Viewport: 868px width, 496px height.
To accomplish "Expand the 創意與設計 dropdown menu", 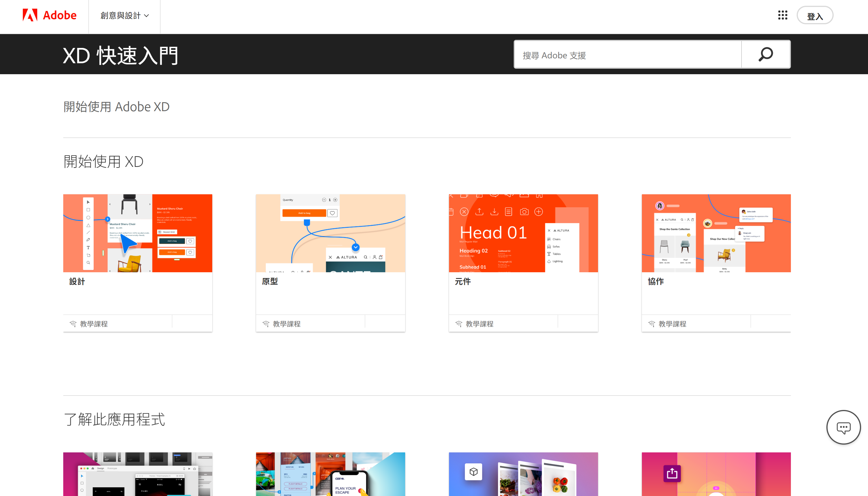I will coord(124,16).
